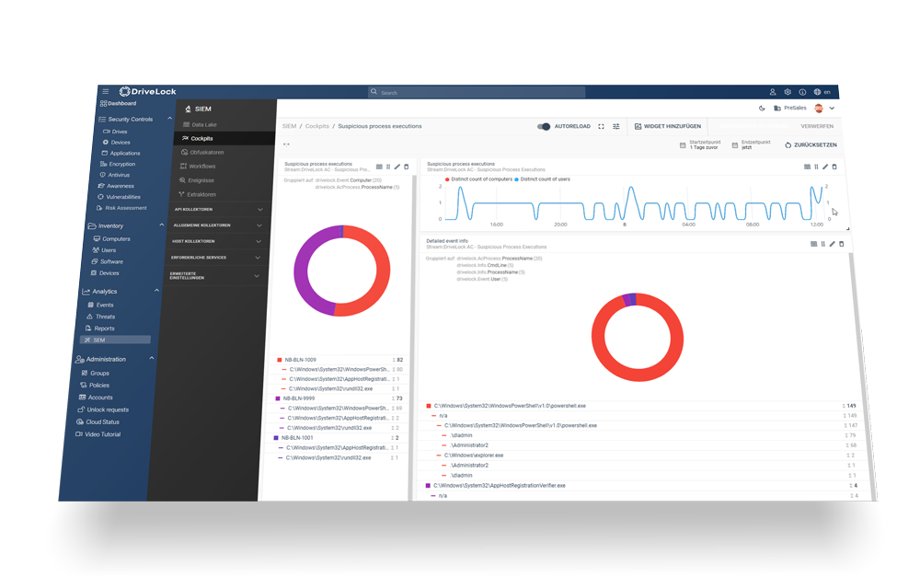Open settings gear in the top bar
The image size is (920, 588).
tap(788, 92)
